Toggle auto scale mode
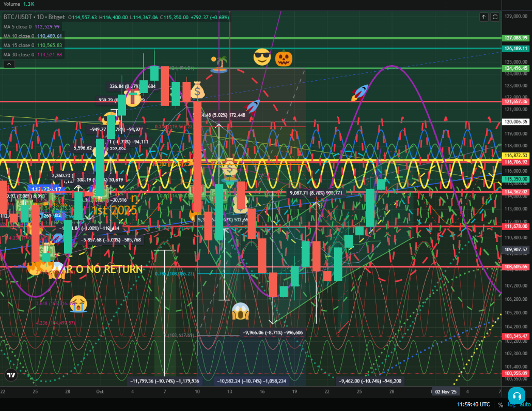This screenshot has height=411, width=532. 525,405
